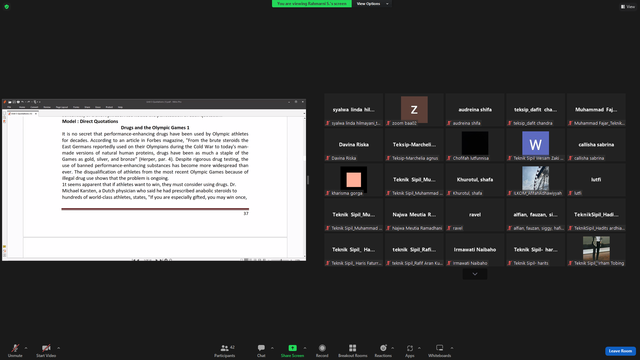The image size is (640, 360).
Task: Open Home tab in shared Nitro window
Action: pyautogui.click(x=22, y=107)
